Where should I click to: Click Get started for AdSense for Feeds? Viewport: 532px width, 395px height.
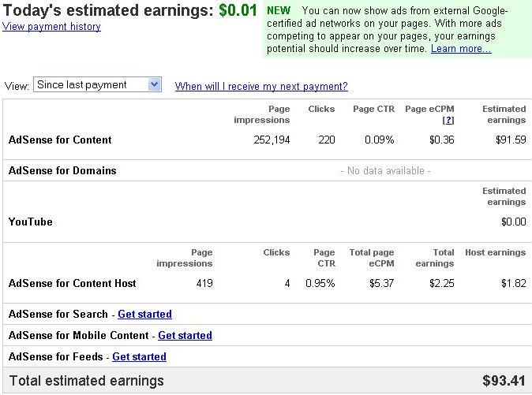139,357
